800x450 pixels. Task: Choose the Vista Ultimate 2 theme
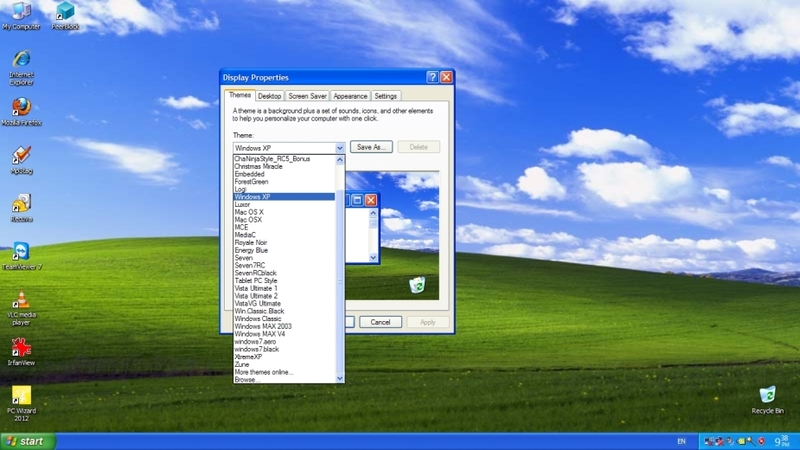tap(284, 296)
